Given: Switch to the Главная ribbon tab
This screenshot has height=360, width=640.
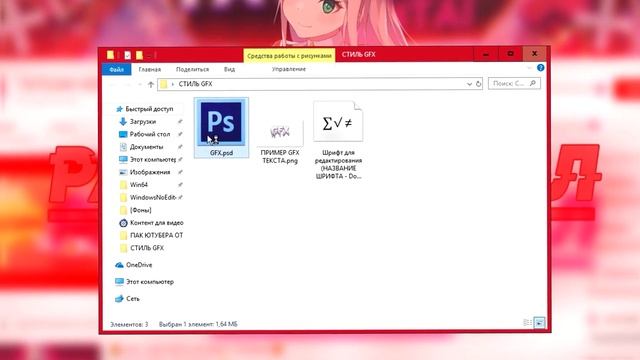Looking at the screenshot, I should point(149,69).
